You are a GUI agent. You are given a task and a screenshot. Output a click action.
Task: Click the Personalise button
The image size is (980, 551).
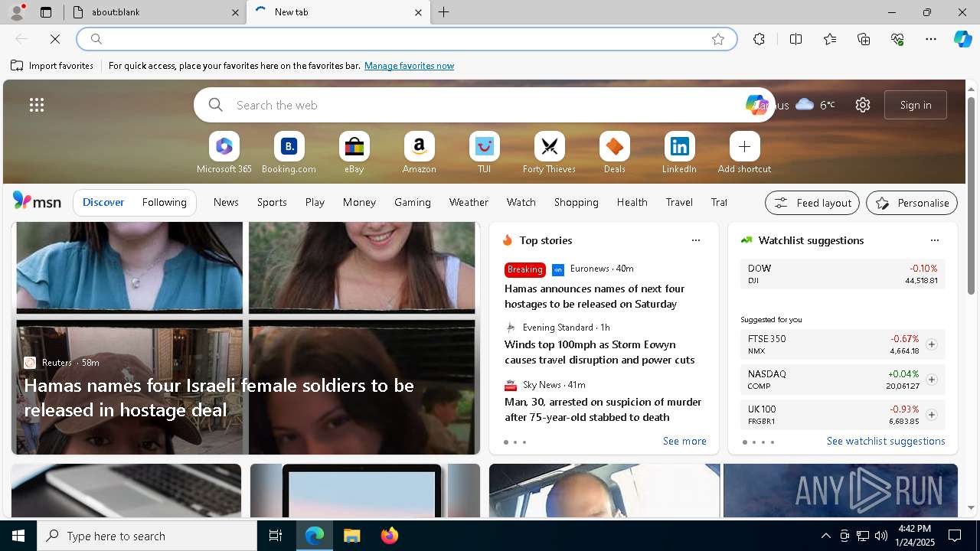click(911, 203)
